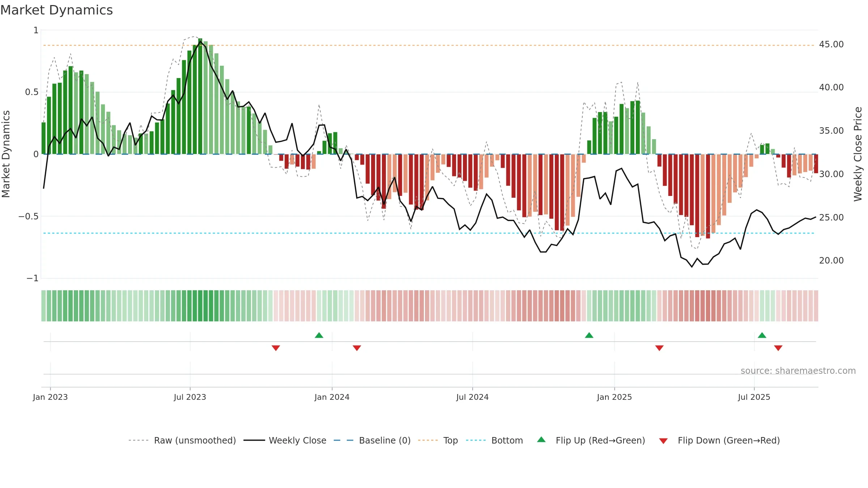Click the Jul 2024 x-axis label
868x488 pixels.
pyautogui.click(x=472, y=397)
